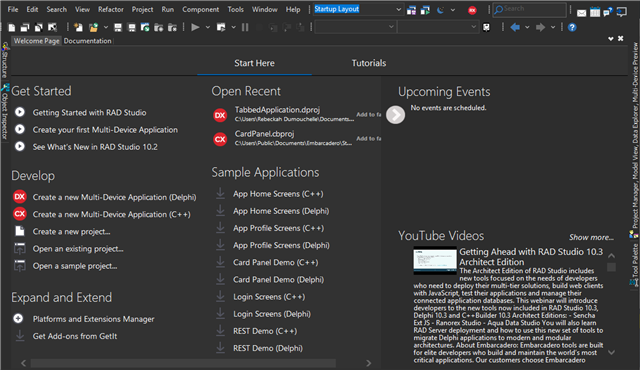Click the Add File to Project icon

(159, 27)
